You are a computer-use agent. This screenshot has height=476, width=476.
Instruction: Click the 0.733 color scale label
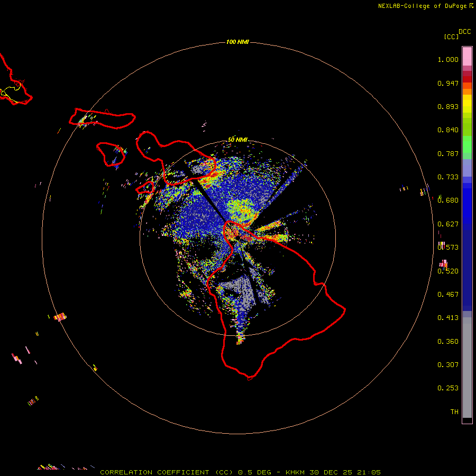[x=448, y=177]
